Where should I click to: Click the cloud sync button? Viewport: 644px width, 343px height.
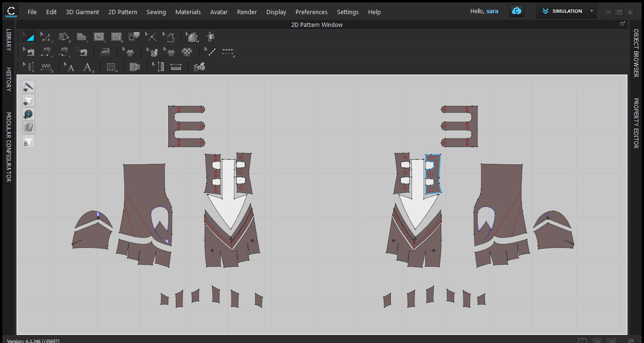517,11
